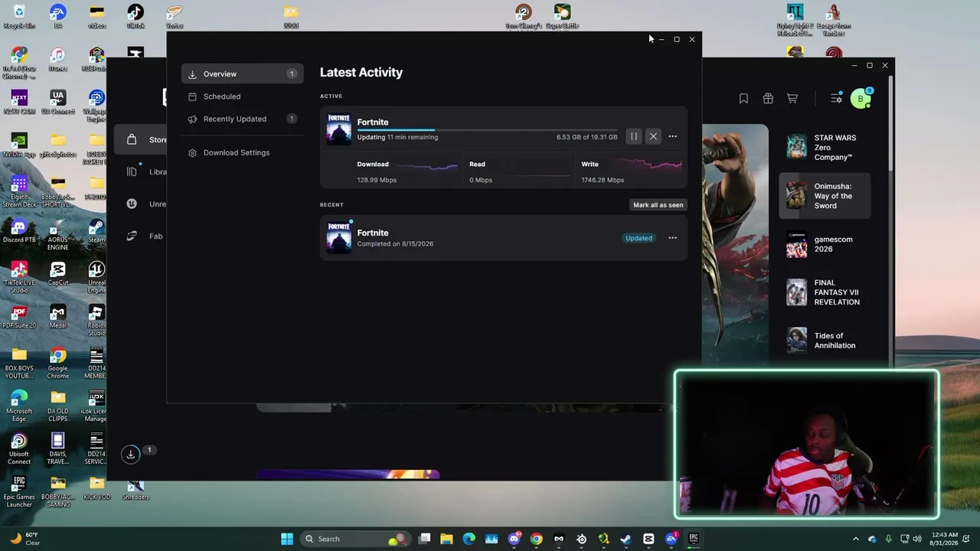The height and width of the screenshot is (551, 980).
Task: Open Unreal Engine section in launcher sidebar
Action: (x=147, y=204)
